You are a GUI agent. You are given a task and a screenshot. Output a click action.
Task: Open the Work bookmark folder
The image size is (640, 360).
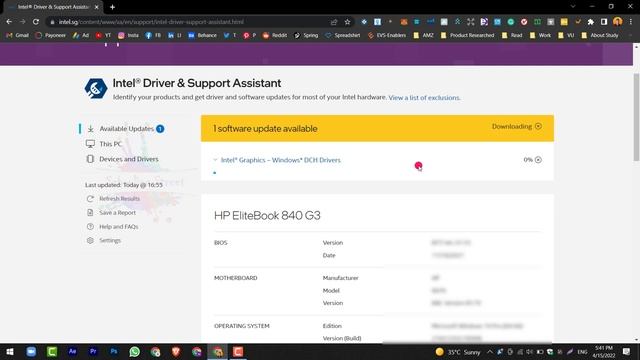540,36
